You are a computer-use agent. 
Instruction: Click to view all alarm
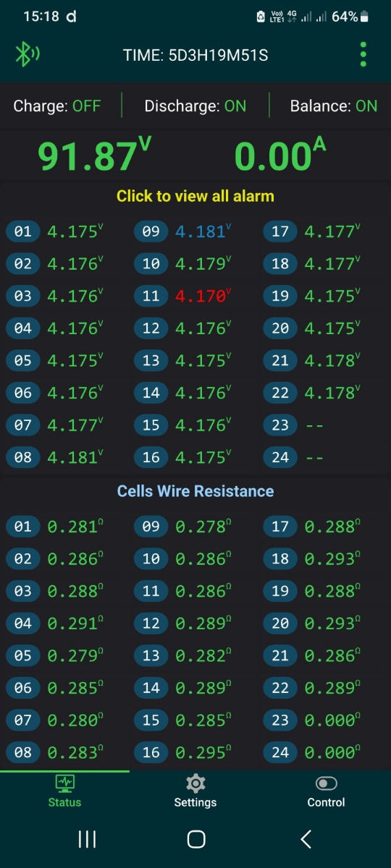(x=195, y=195)
